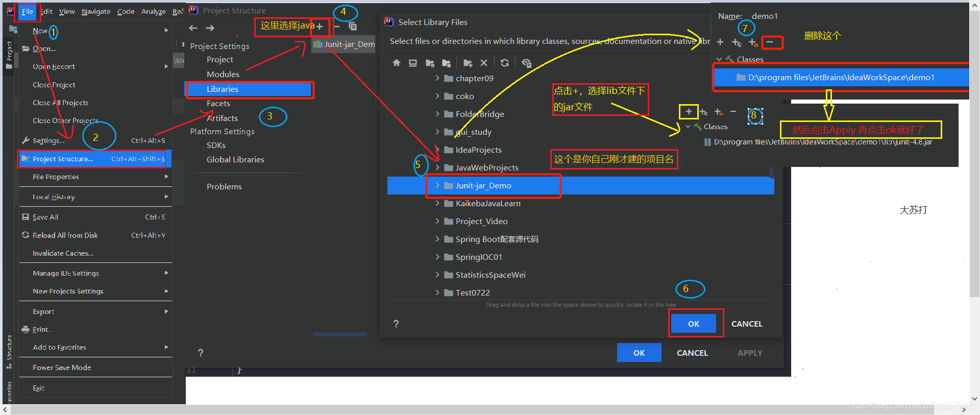Viewport: 980px width, 415px height.
Task: Click the project directory toolbar icon
Action: tap(430, 63)
